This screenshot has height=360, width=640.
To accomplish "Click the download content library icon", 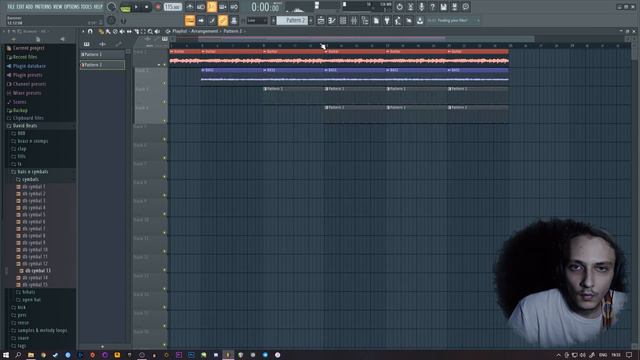I will pos(420,20).
